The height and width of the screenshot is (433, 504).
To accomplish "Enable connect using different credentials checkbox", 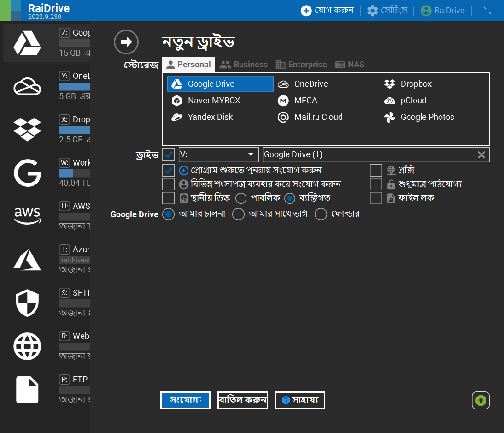I will click(x=169, y=184).
